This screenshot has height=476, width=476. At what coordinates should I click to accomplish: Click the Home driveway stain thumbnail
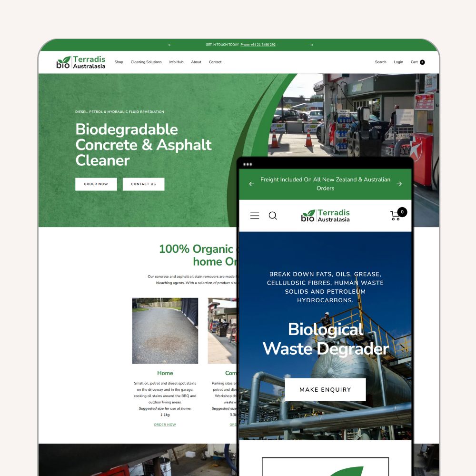tap(165, 331)
